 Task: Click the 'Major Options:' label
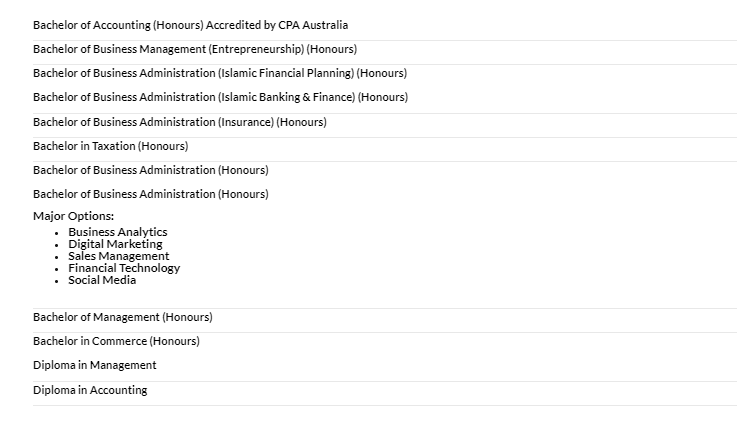click(73, 216)
